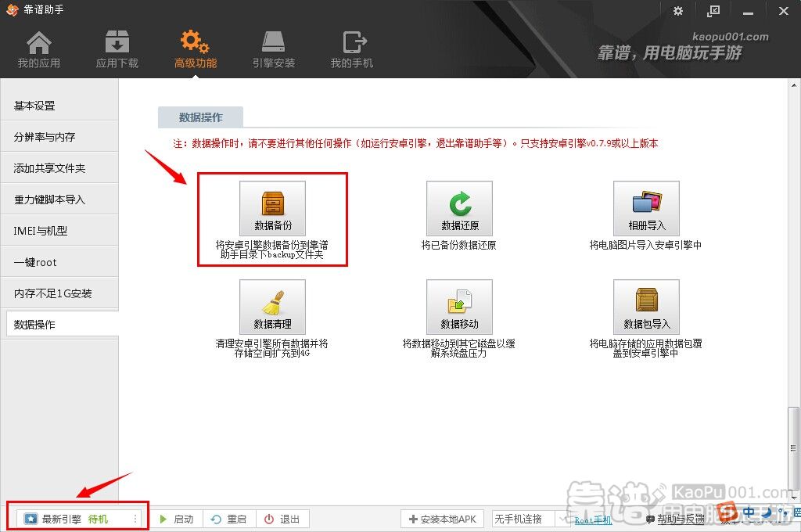Image resolution: width=801 pixels, height=532 pixels.
Task: Select 重力键脚本导入 sidebar item
Action: [x=59, y=199]
